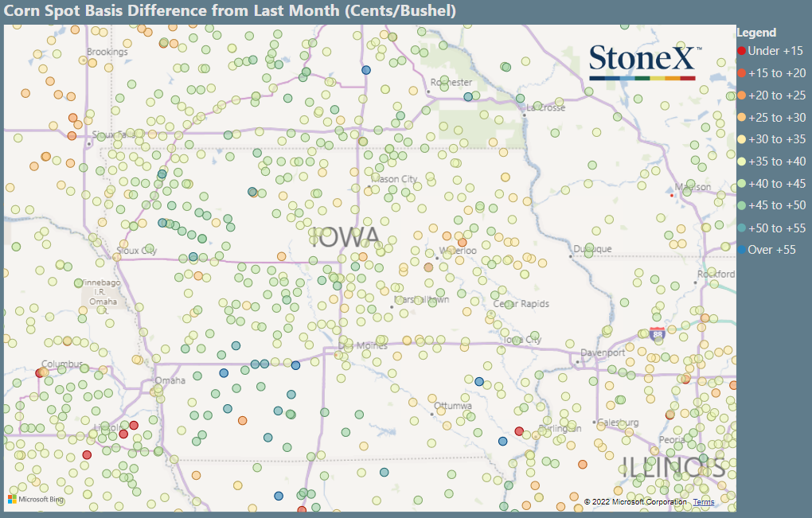
Task: Click the '© 2022 Microsoft Corporation' notice
Action: [x=635, y=502]
